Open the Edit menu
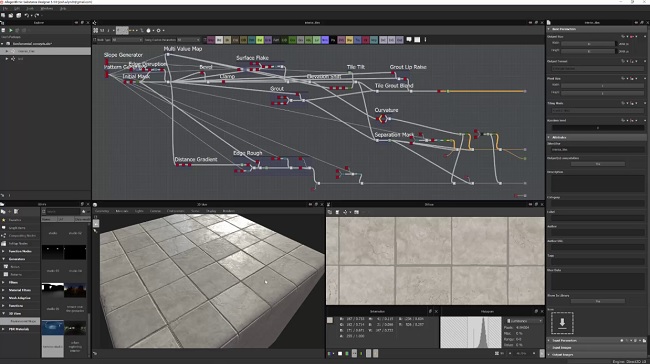The image size is (650, 364). click(x=17, y=8)
